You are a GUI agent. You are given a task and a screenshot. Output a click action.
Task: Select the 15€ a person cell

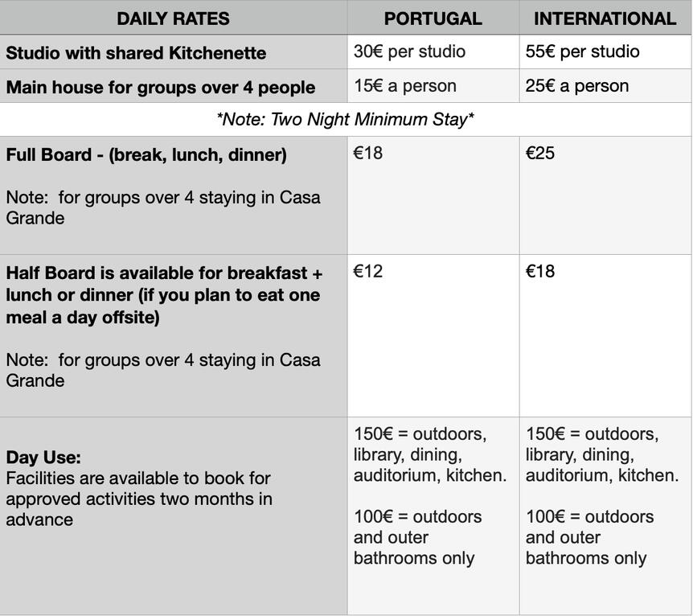(404, 86)
